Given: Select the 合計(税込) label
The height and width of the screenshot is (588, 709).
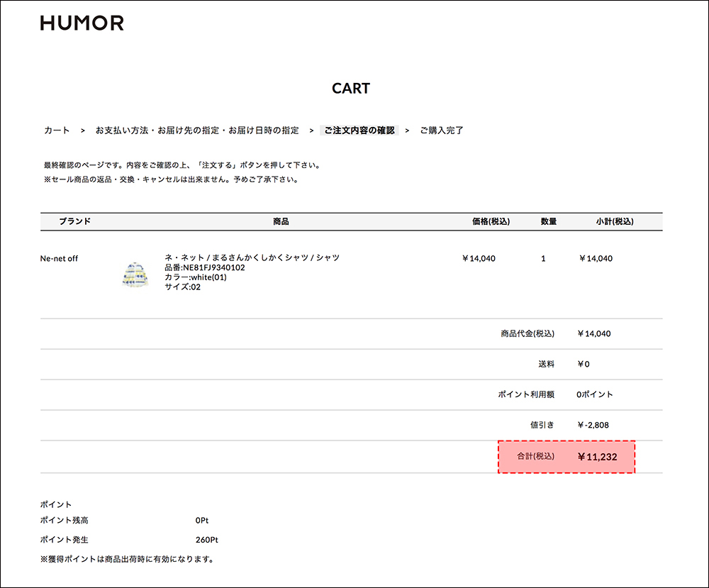Looking at the screenshot, I should (536, 456).
